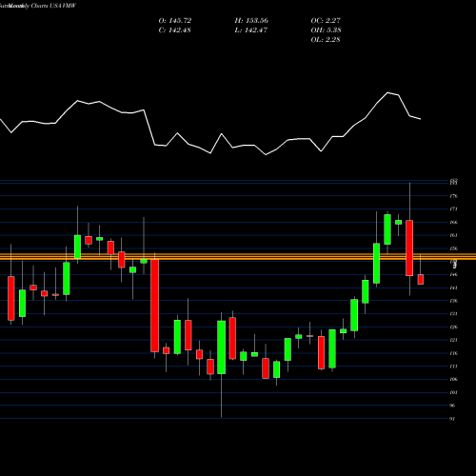Click the last small red candlestick
The height and width of the screenshot is (476, 476).
421,280
